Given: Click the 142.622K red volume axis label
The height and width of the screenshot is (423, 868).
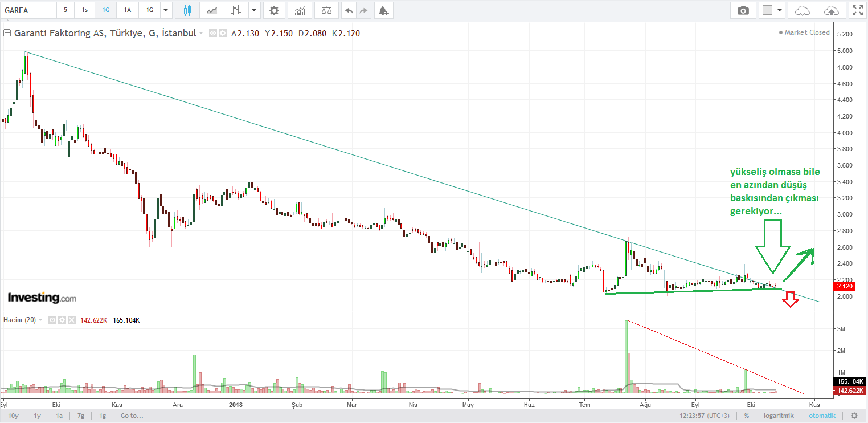Looking at the screenshot, I should pyautogui.click(x=849, y=391).
